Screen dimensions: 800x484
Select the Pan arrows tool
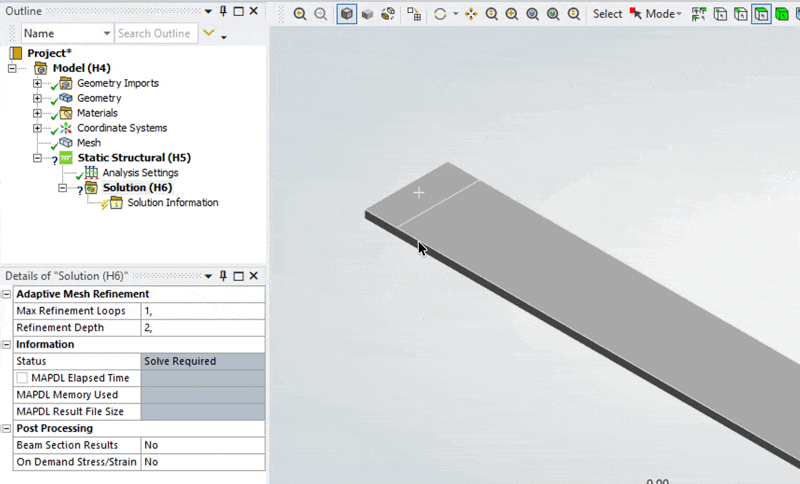click(471, 14)
